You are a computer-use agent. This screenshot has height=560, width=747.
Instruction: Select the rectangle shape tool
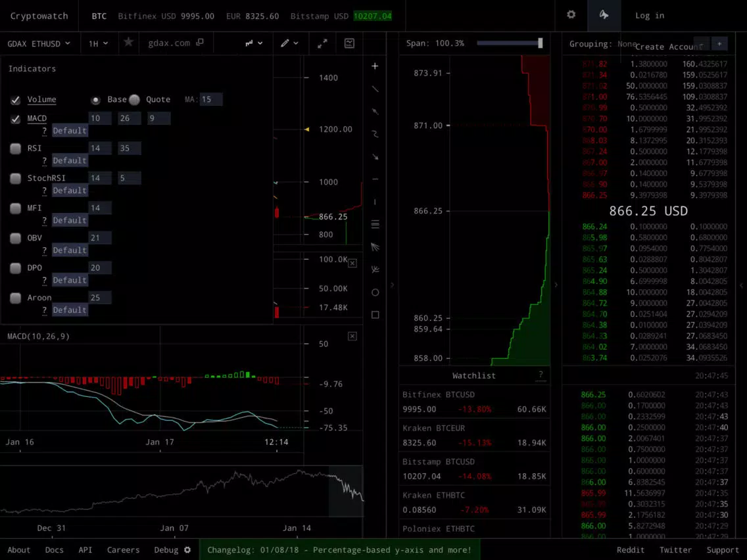click(375, 315)
